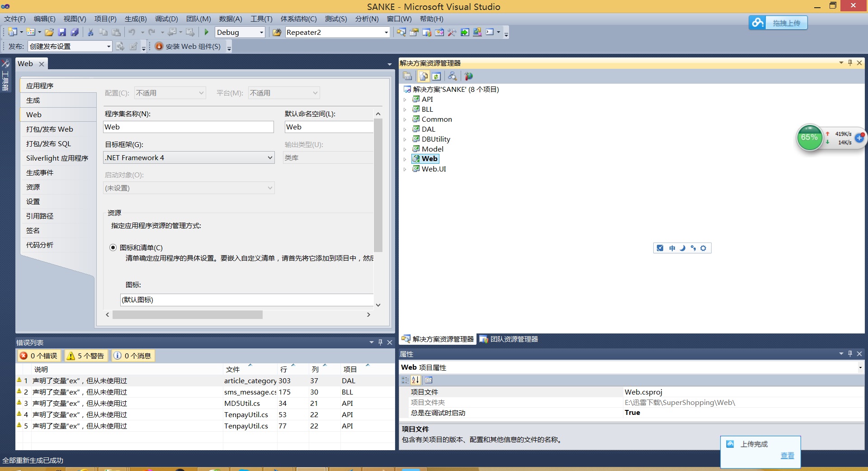This screenshot has height=471, width=868.
Task: Open the 目标框架 .NET Framework dropdown
Action: (270, 157)
